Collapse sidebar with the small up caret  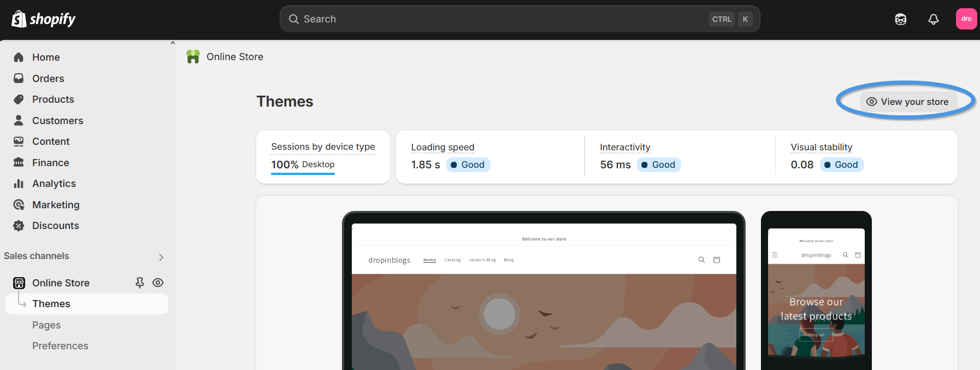[x=173, y=43]
